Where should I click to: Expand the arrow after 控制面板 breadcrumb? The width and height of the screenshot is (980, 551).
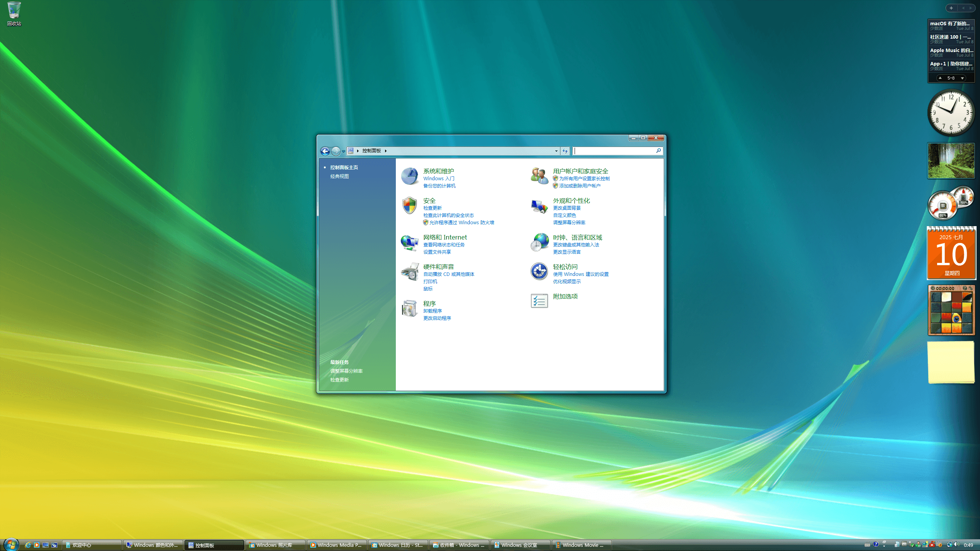tap(386, 151)
